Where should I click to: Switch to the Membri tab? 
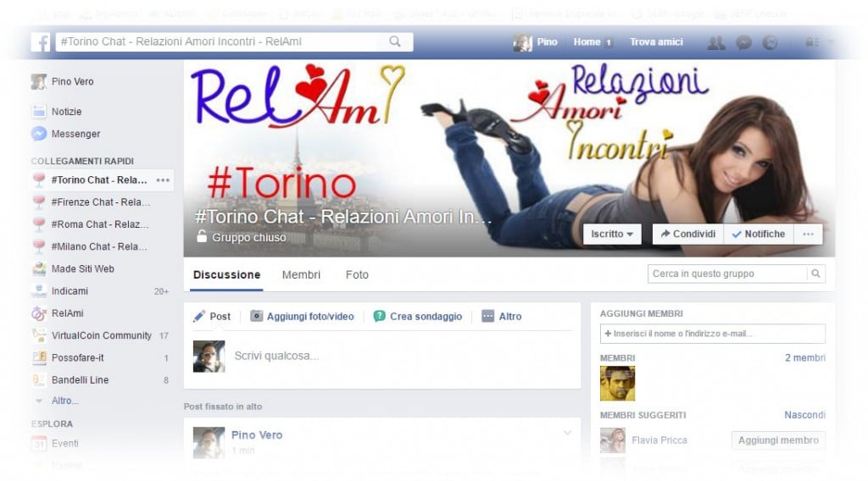301,274
